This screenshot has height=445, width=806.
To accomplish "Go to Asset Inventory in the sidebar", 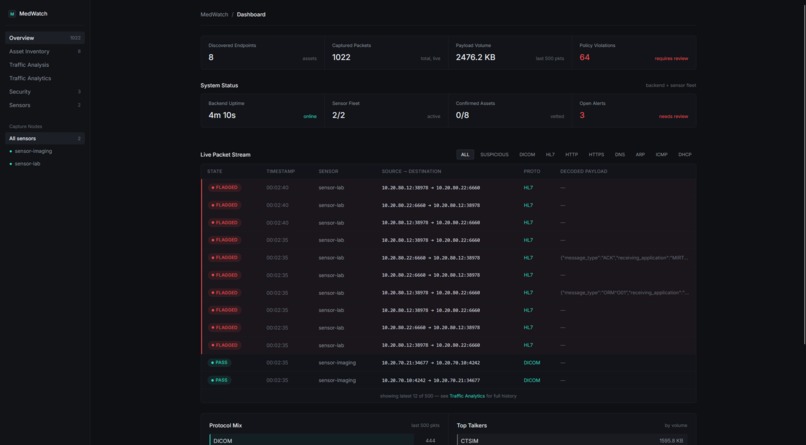I will (x=45, y=51).
